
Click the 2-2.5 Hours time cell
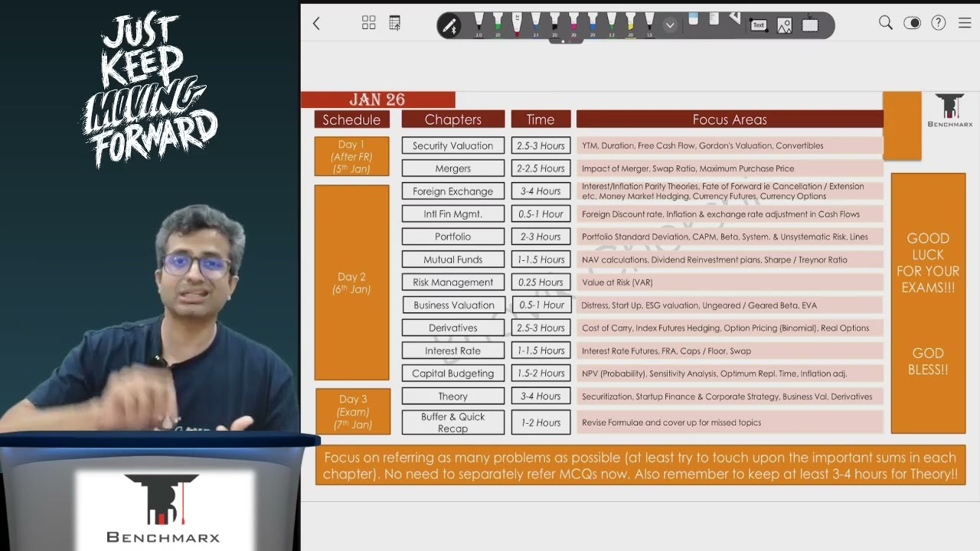(541, 168)
